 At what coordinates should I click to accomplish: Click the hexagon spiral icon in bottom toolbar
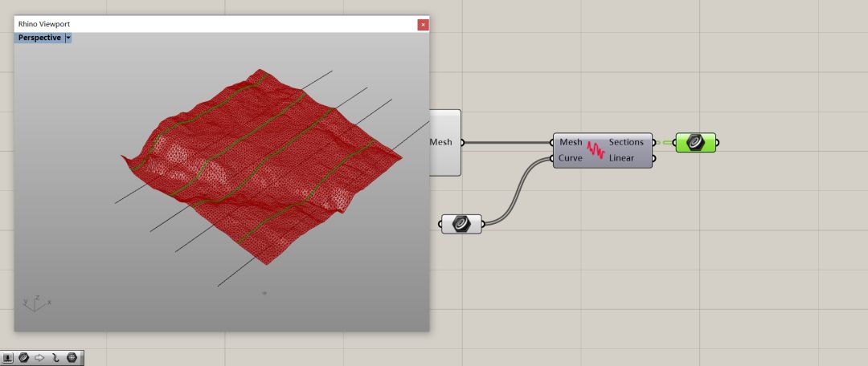24,358
